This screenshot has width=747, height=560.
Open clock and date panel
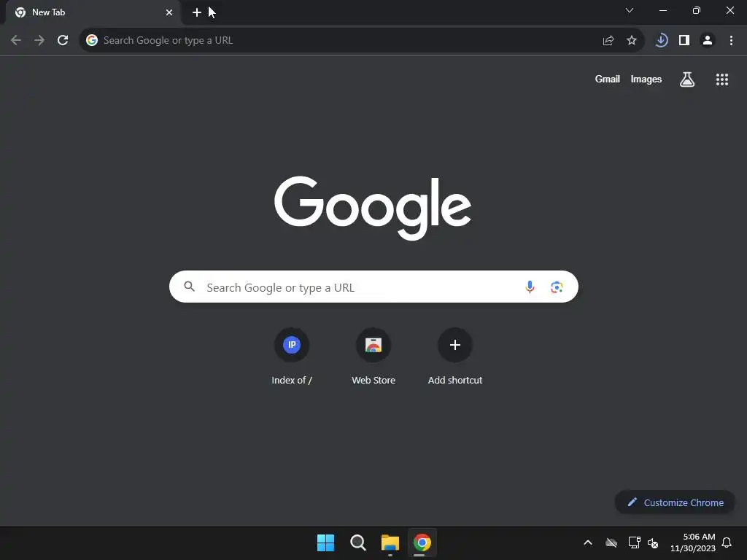[693, 542]
